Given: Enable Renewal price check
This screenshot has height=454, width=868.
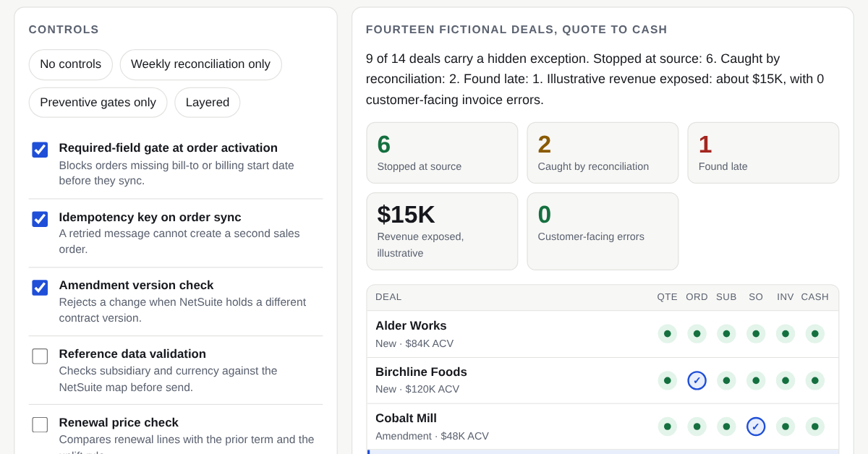Looking at the screenshot, I should 40,425.
